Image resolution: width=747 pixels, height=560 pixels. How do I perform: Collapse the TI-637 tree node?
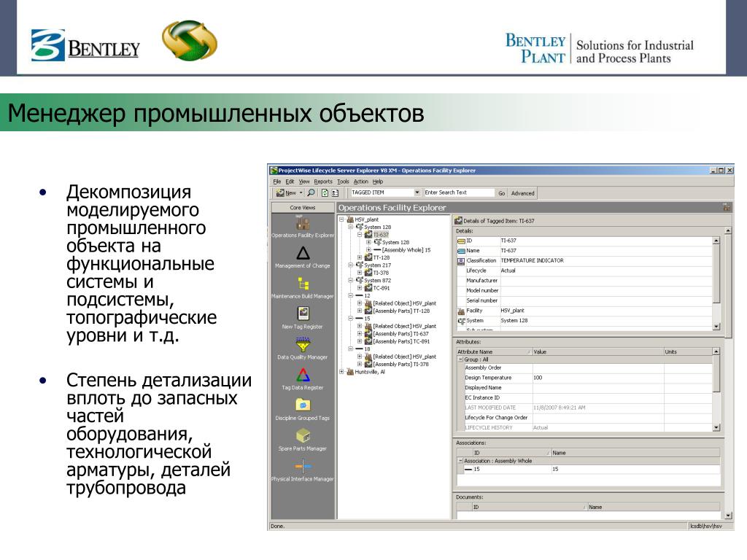click(x=360, y=235)
